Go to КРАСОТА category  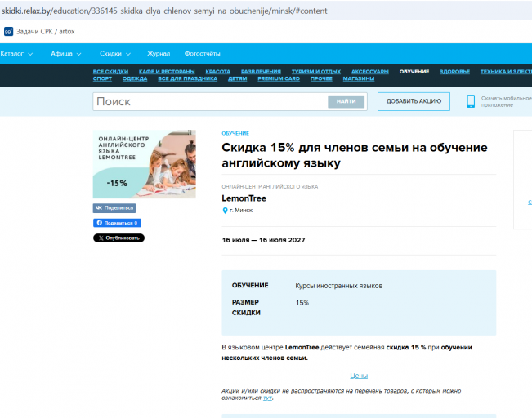pyautogui.click(x=218, y=72)
